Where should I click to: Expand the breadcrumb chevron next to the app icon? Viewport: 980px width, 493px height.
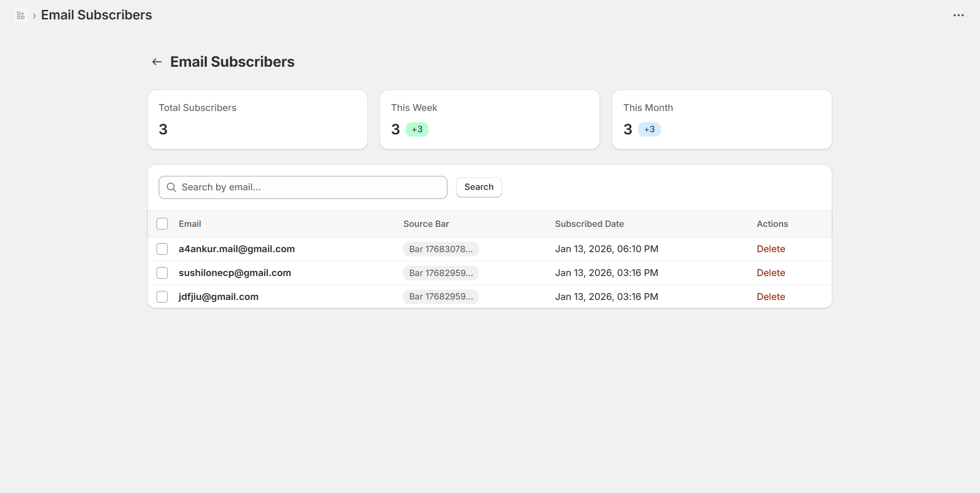pos(34,15)
